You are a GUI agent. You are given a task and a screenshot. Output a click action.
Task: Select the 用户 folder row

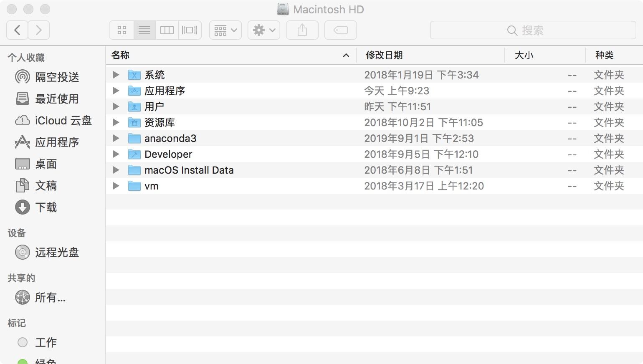[154, 106]
